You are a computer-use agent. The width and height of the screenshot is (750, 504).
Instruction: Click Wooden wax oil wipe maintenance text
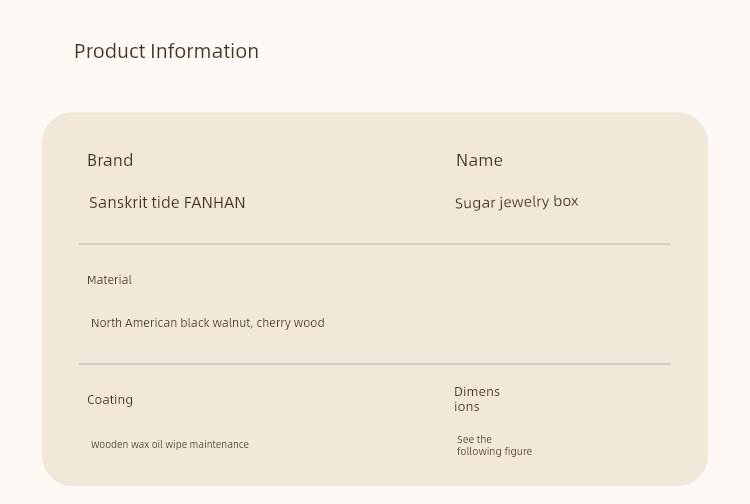click(x=170, y=444)
